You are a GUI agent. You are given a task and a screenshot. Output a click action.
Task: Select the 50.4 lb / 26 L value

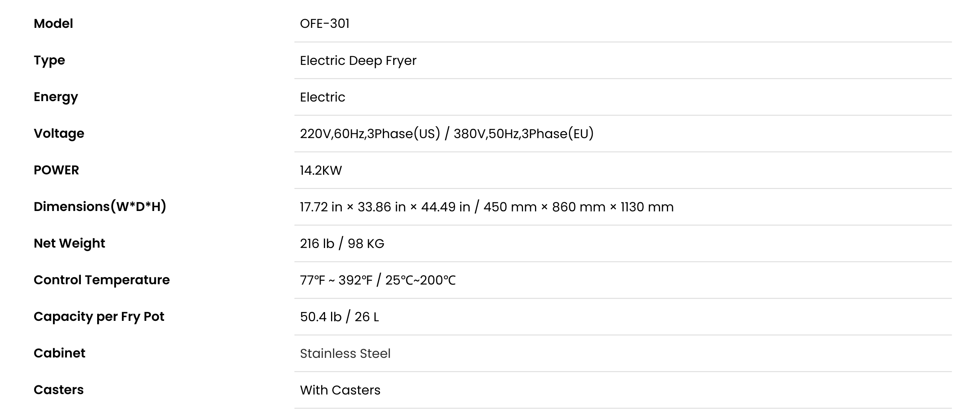tap(339, 317)
